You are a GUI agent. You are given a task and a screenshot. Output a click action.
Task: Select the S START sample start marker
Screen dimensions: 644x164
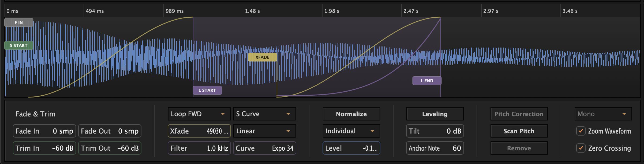19,46
